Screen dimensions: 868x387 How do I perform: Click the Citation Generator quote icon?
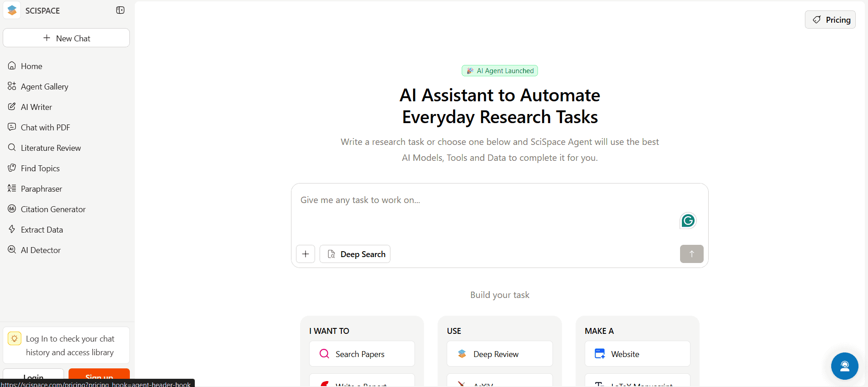(12, 208)
